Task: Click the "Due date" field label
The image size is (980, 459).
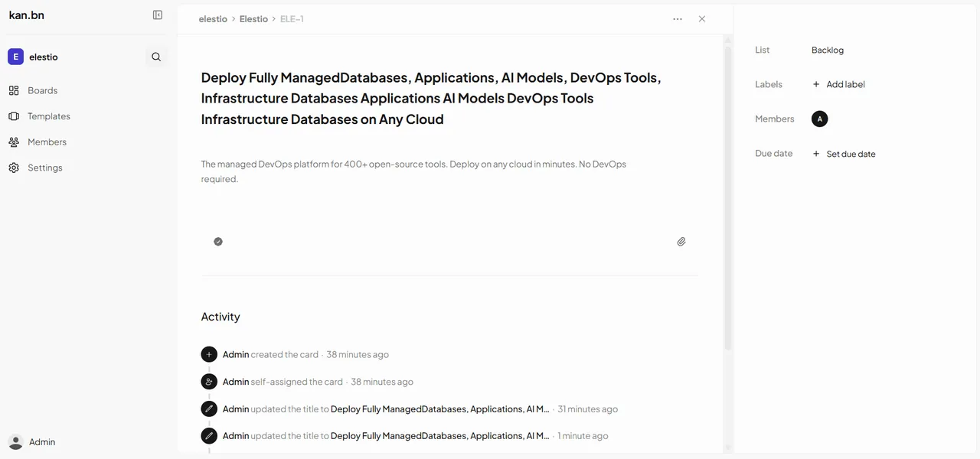Action: tap(774, 153)
